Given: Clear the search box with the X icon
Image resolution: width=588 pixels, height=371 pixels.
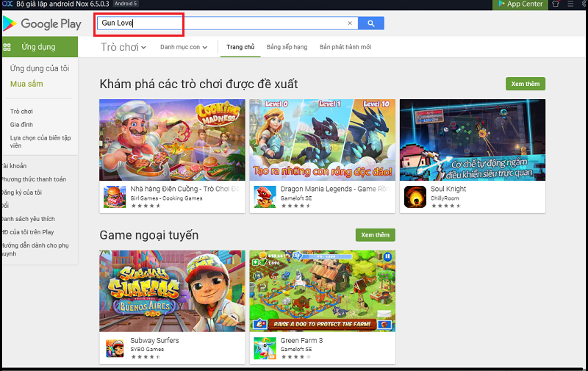Looking at the screenshot, I should [350, 24].
